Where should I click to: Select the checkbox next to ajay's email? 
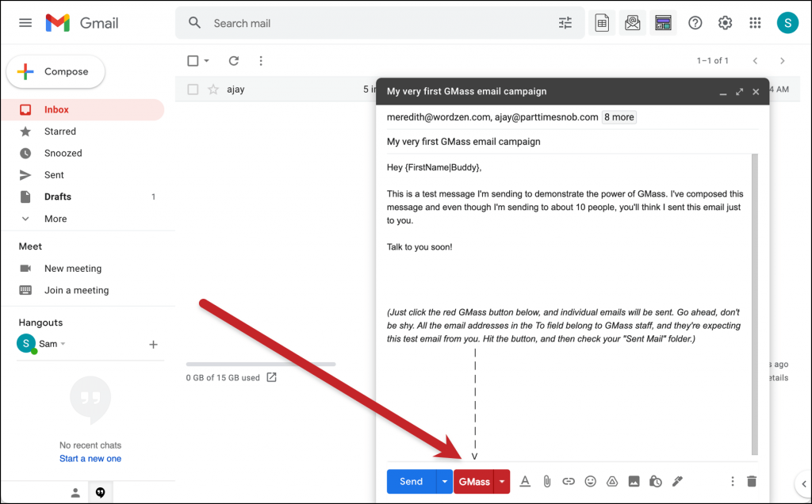point(193,89)
